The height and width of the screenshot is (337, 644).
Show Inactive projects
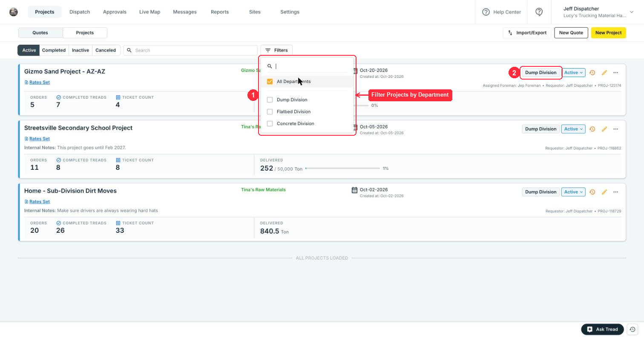(80, 50)
